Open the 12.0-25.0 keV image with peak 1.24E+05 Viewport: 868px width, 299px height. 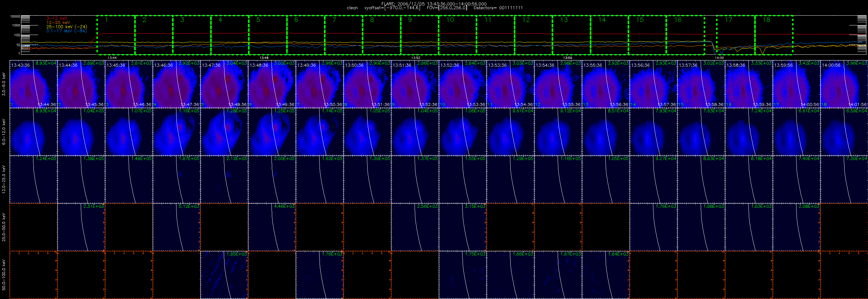(x=33, y=179)
